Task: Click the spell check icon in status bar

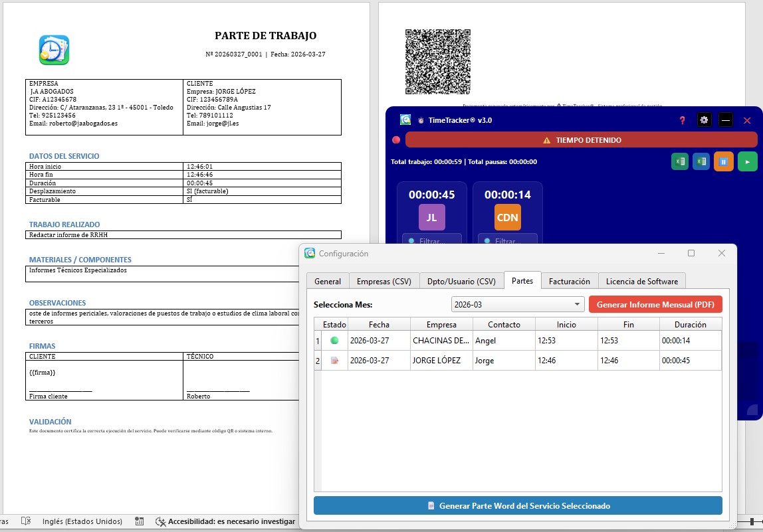Action: pos(26,521)
